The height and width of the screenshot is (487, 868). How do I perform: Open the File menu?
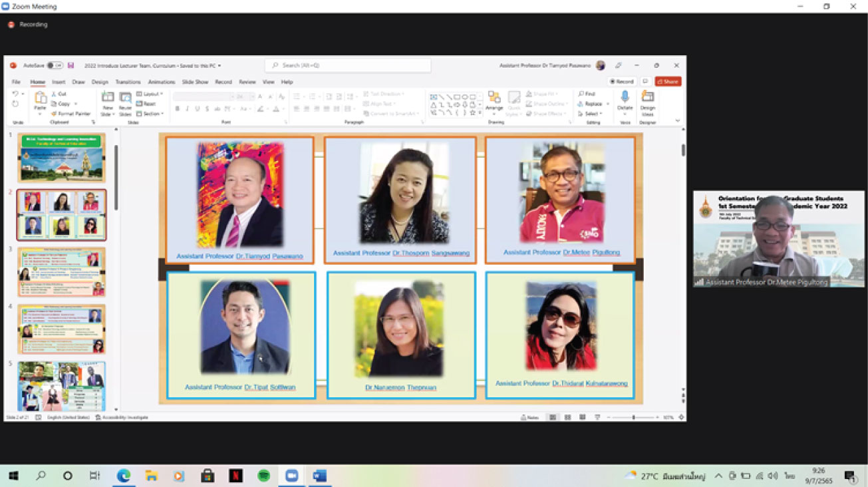[17, 82]
